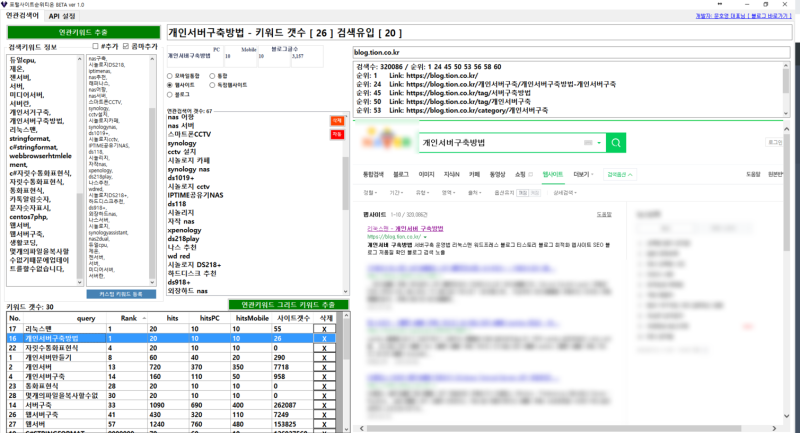Open the on-screen keyboard icon in search box

[588, 143]
